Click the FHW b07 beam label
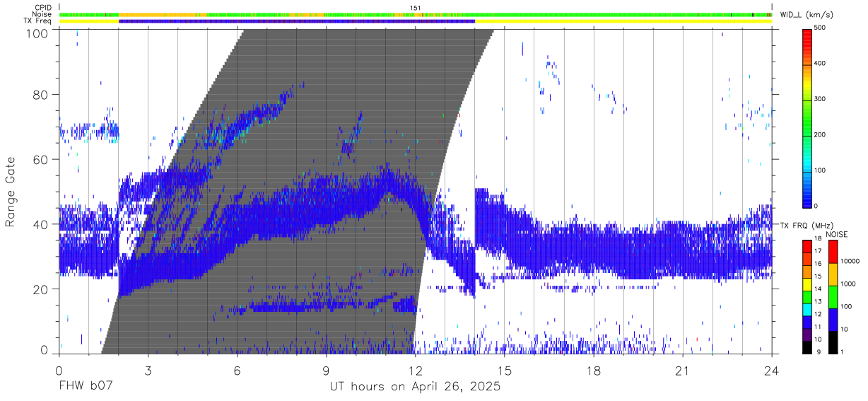This screenshot has width=868, height=401. 86,387
